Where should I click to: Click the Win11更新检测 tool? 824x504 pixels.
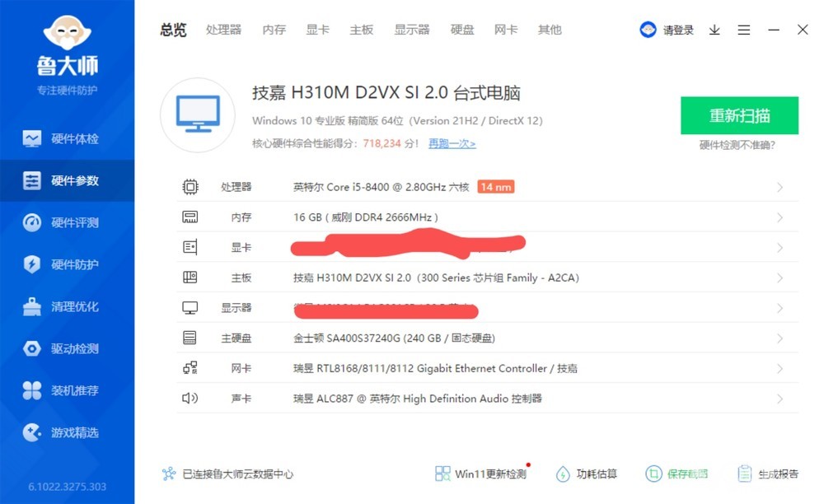pyautogui.click(x=481, y=474)
